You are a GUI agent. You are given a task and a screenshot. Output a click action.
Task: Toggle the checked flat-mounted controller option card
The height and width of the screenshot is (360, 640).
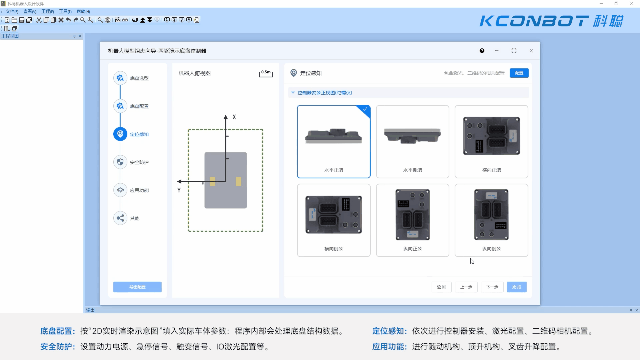tap(334, 142)
